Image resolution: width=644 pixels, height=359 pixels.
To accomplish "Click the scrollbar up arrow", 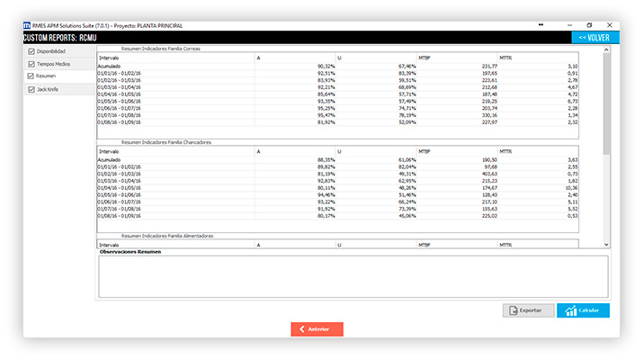I will coord(606,49).
